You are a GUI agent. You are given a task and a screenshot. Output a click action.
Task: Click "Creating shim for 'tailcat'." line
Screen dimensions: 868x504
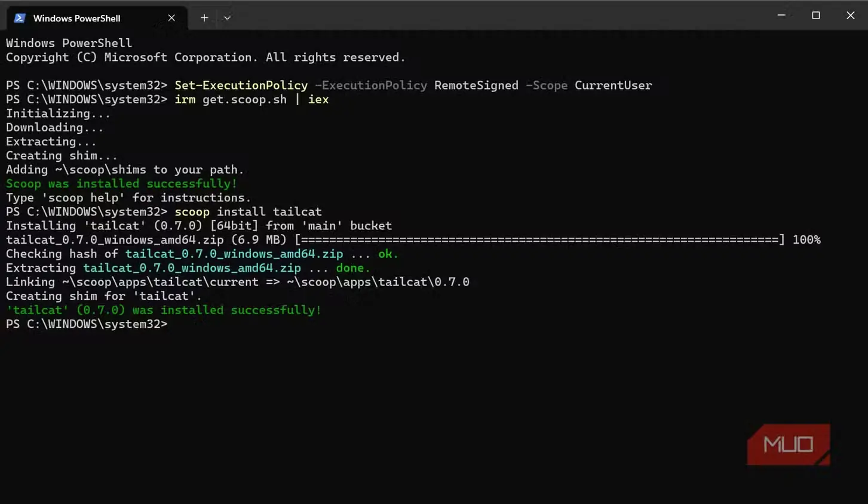pyautogui.click(x=104, y=296)
